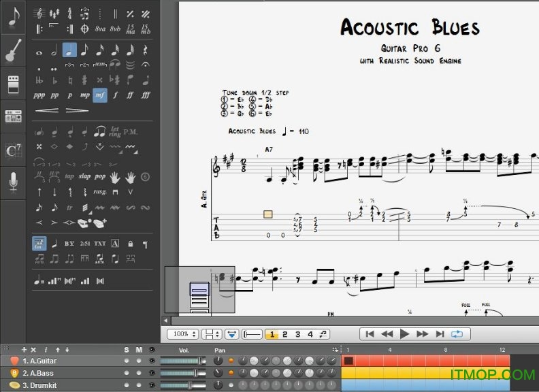
Task: Set dynamic to pp
Action: point(54,95)
